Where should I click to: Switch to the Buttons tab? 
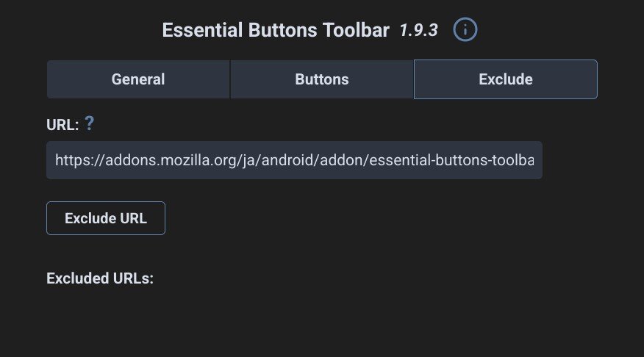tap(322, 79)
